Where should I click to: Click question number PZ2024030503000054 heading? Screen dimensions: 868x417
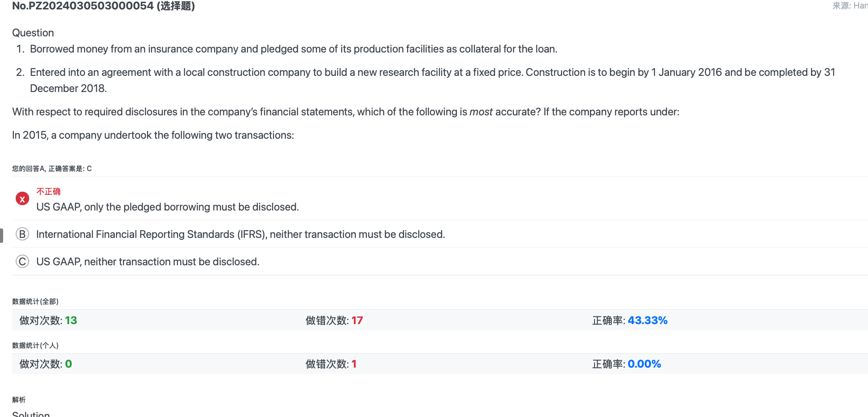pyautogui.click(x=104, y=6)
